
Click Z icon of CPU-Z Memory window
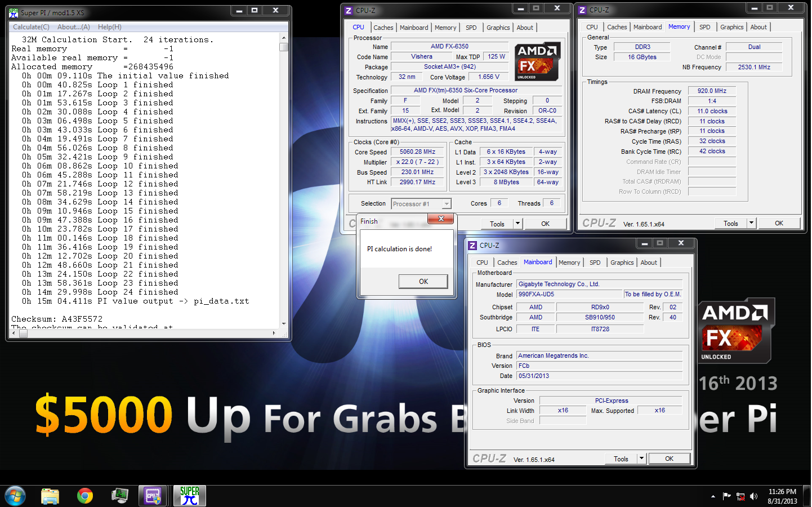[582, 10]
